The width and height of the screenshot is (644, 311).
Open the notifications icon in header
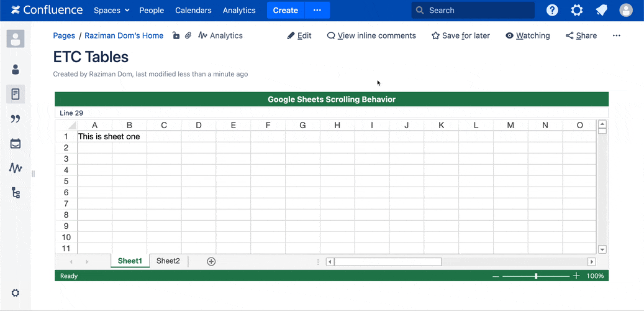(601, 11)
